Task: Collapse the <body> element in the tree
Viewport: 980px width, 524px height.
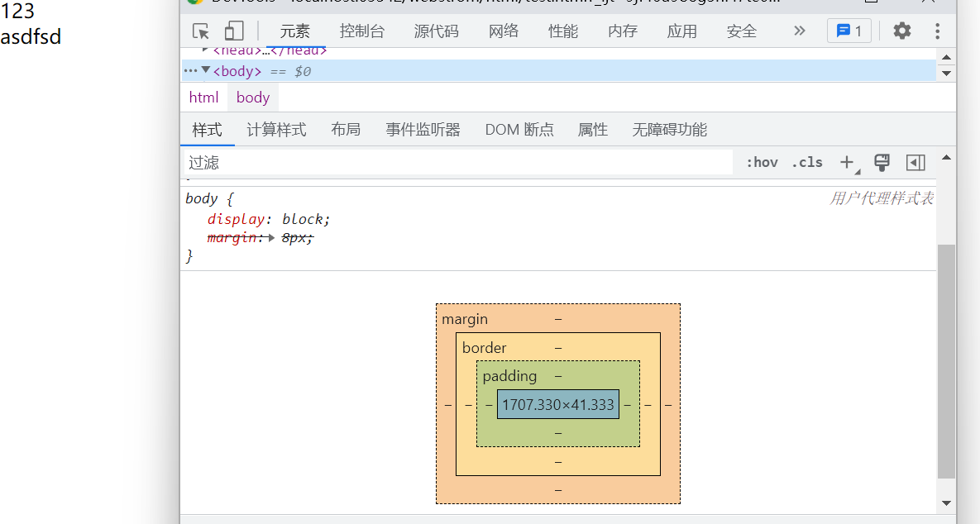Action: click(207, 70)
